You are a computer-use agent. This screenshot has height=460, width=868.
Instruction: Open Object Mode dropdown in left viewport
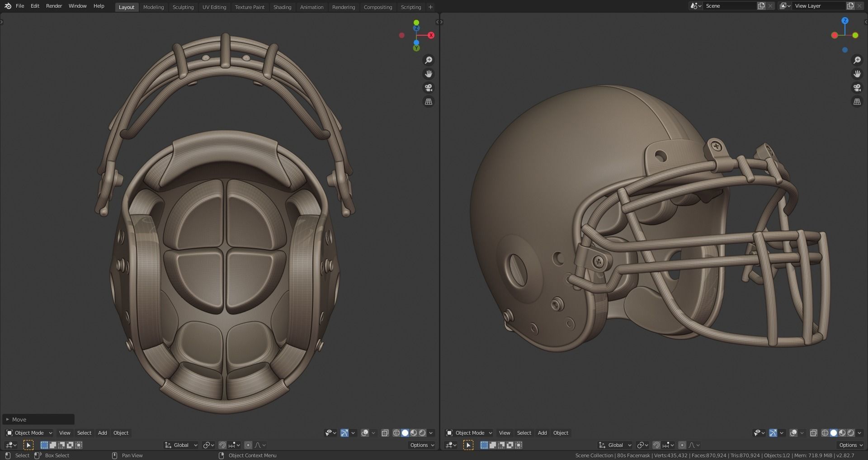(29, 433)
